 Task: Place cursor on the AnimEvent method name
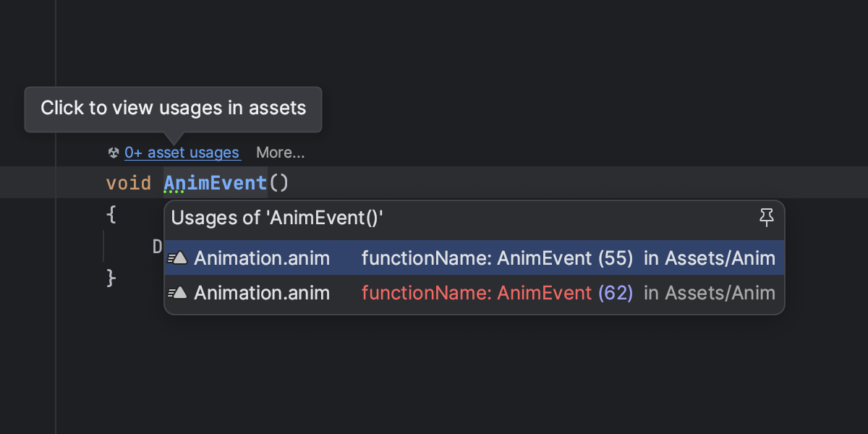point(215,183)
